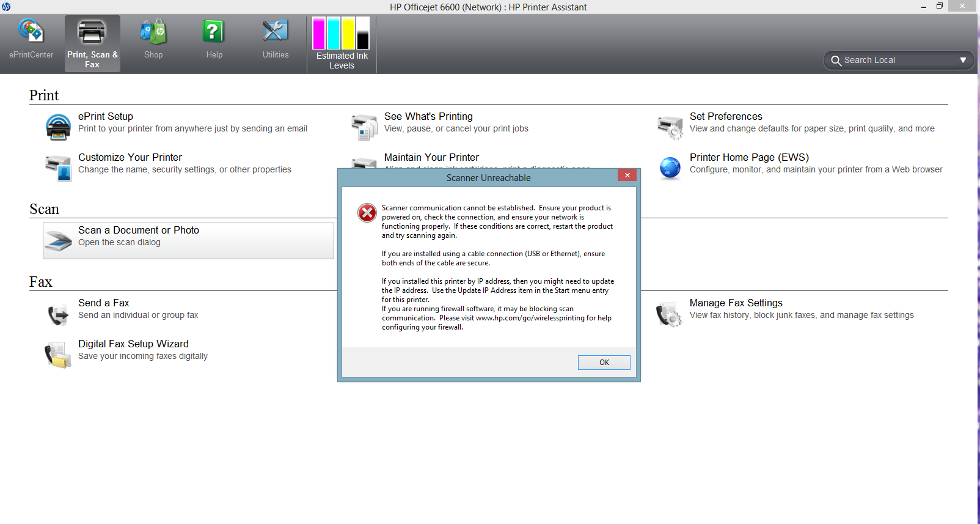
Task: Click the Scan a Document scanner icon
Action: (59, 241)
